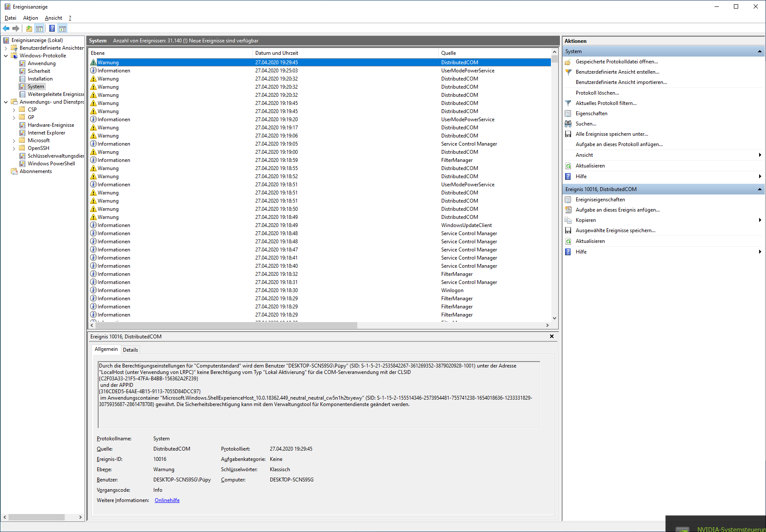Expand the Microsoft folder node

tap(14, 140)
